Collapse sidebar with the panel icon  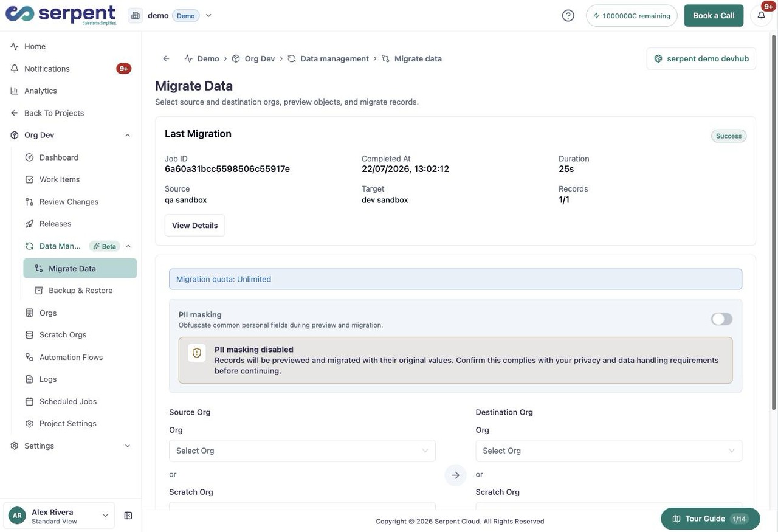pyautogui.click(x=128, y=516)
